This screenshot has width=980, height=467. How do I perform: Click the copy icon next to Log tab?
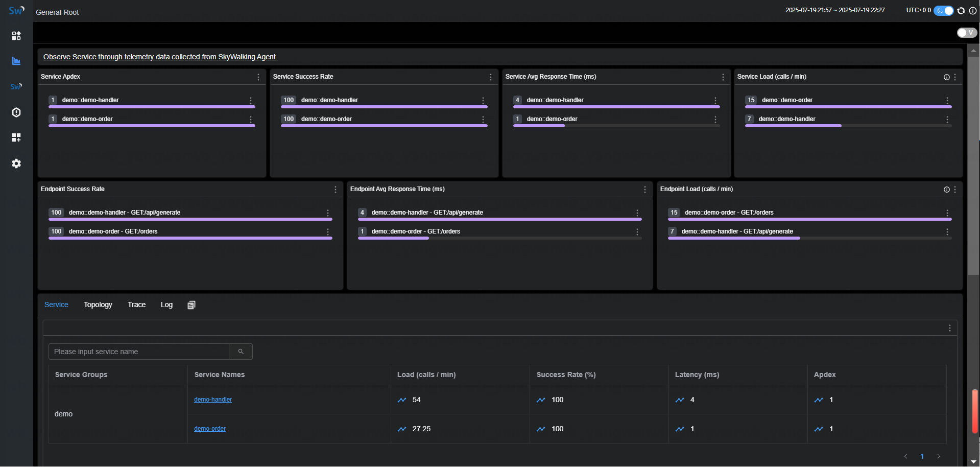coord(192,305)
